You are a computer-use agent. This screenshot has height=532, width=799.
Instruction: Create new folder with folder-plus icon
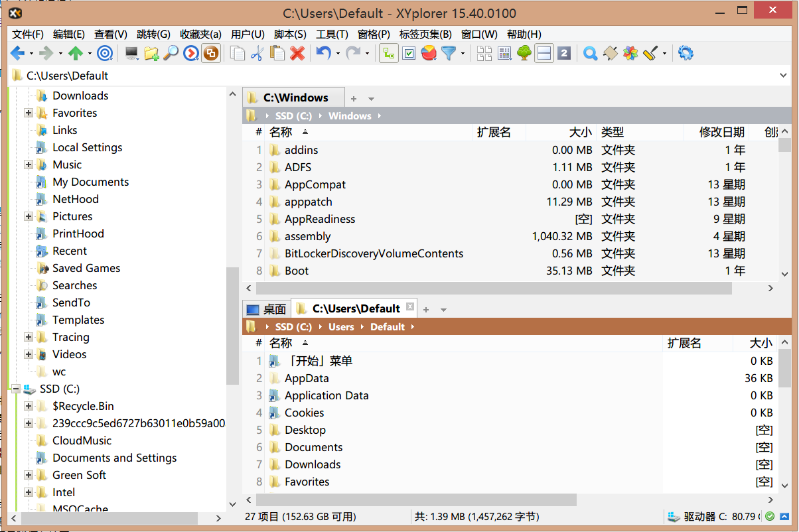click(x=151, y=54)
